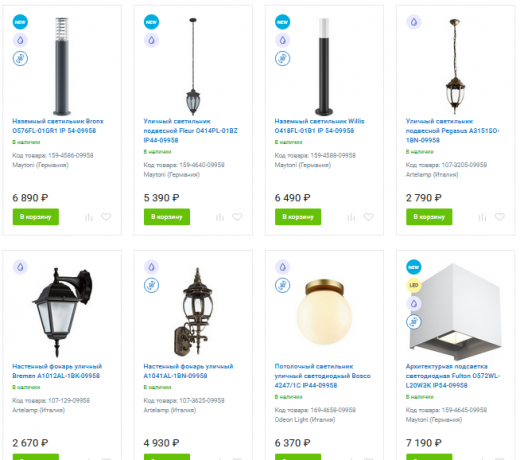This screenshot has height=460, width=520.
Task: Compare the Pegasus hanging street lamp
Action: pyautogui.click(x=482, y=217)
